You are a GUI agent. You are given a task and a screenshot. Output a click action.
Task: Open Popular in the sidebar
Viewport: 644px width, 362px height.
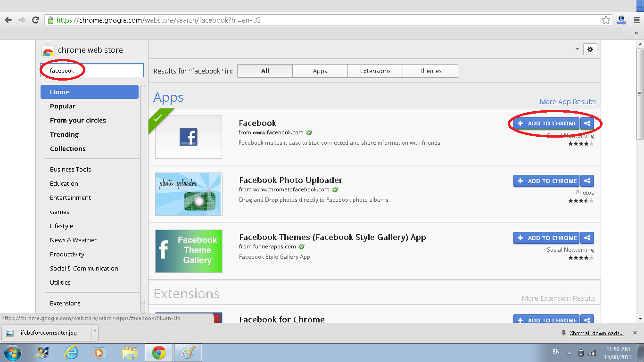[63, 106]
